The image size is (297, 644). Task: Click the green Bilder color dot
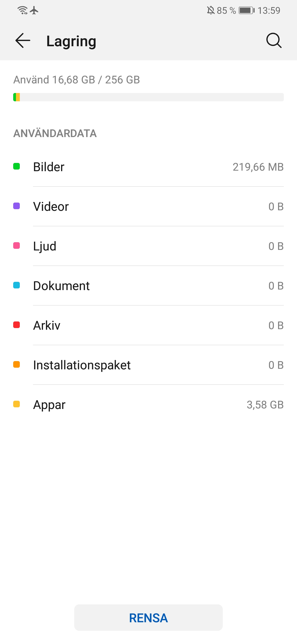[16, 167]
